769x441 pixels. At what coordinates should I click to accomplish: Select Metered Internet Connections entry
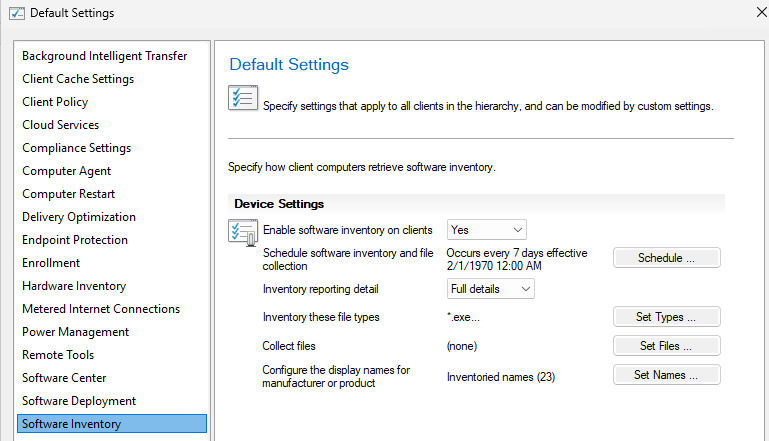point(101,309)
